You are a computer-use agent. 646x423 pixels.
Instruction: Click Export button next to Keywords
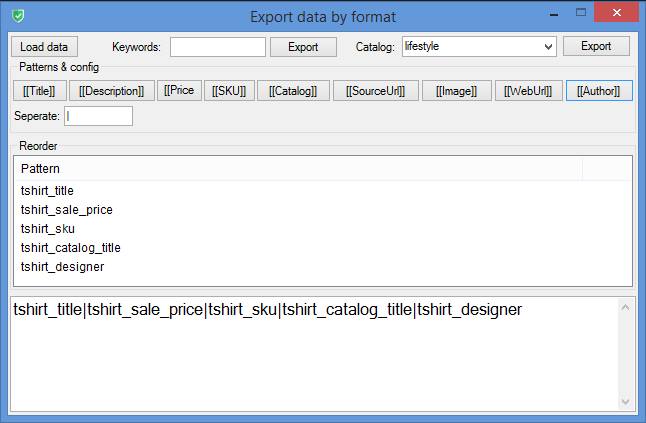point(302,47)
